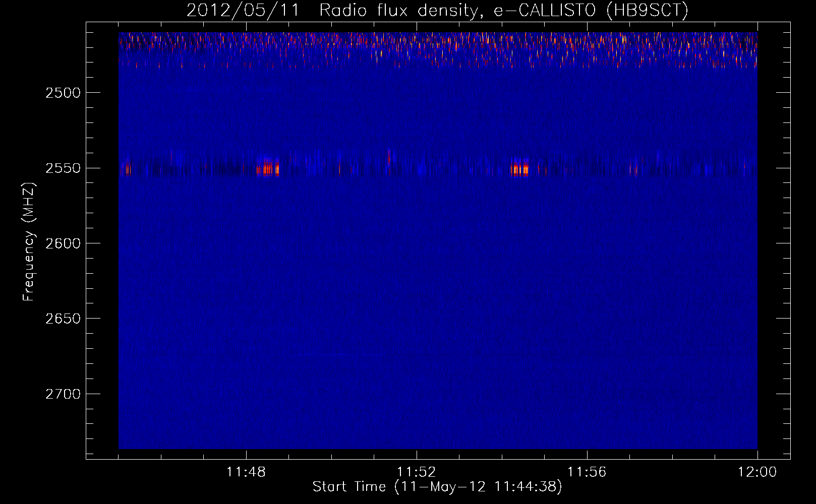
Task: Select the 2600 frequency tick label
Action: [x=63, y=243]
